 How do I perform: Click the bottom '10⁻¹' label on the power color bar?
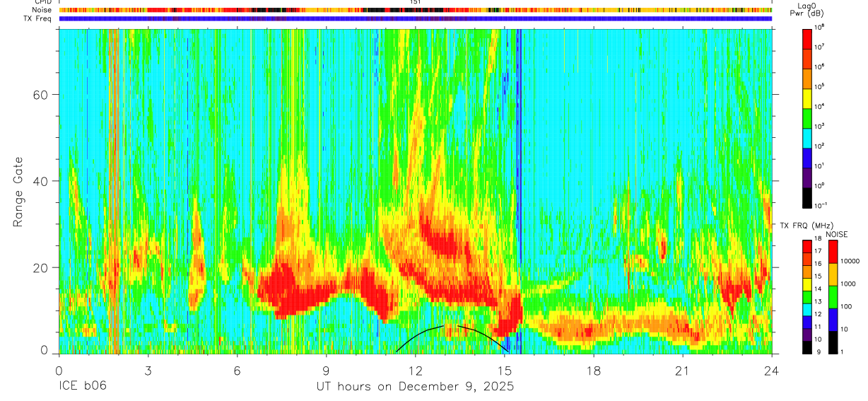[x=821, y=205]
